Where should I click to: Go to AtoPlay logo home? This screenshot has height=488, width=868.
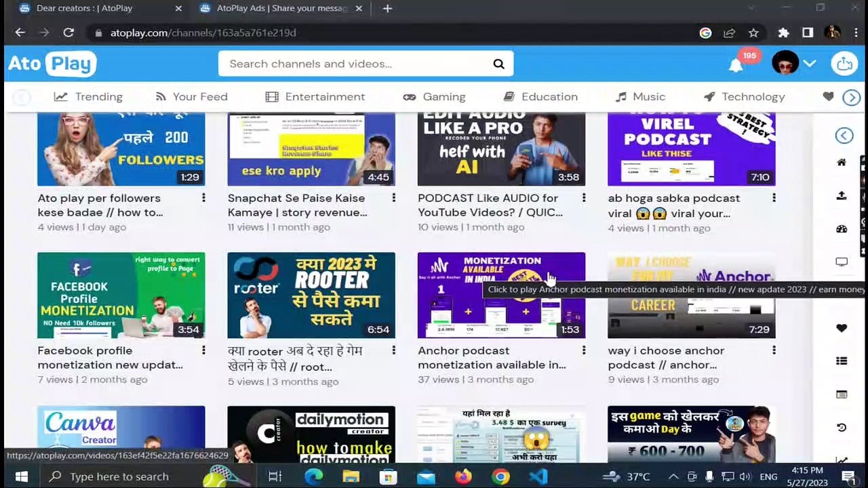tap(52, 64)
